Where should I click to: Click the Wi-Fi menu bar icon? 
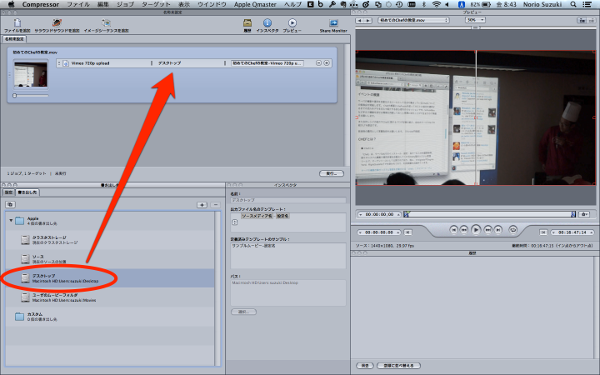[436, 4]
